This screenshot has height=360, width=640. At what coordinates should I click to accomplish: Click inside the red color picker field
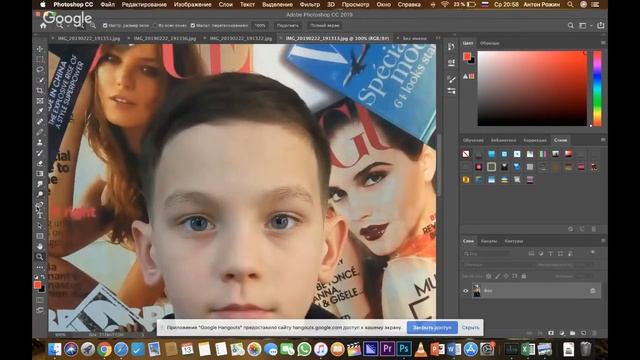click(x=532, y=88)
